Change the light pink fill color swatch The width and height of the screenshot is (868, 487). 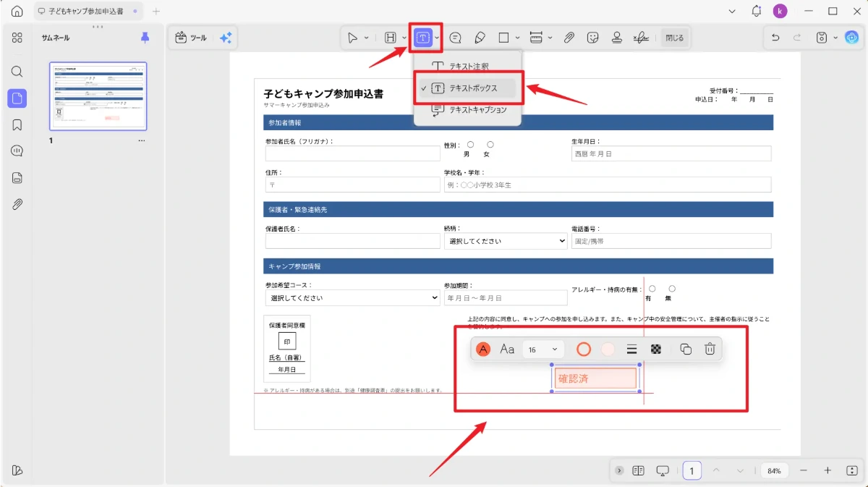[x=608, y=350]
